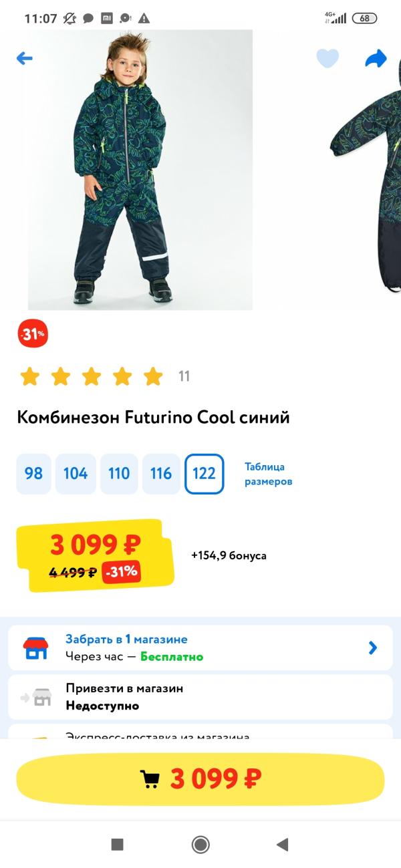Open Забрать в 1 магазине option
The image size is (401, 868).
126,639
